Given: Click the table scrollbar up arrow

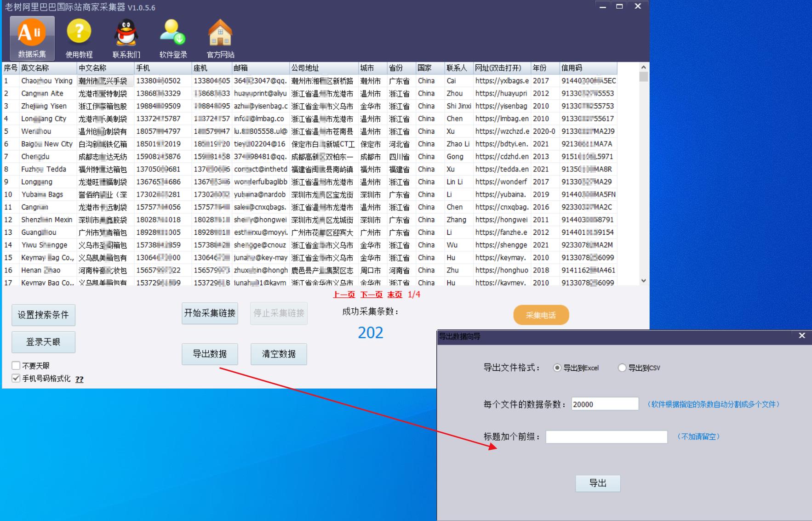Looking at the screenshot, I should tap(644, 67).
